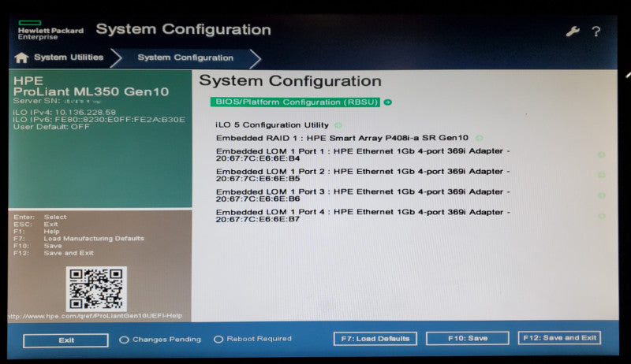Go to System Utilities breadcrumb

[x=69, y=58]
